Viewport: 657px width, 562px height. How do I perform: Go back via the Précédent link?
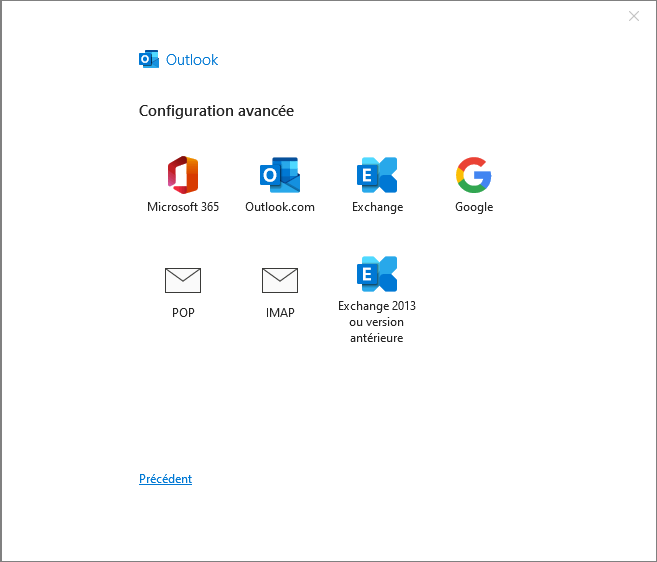166,479
